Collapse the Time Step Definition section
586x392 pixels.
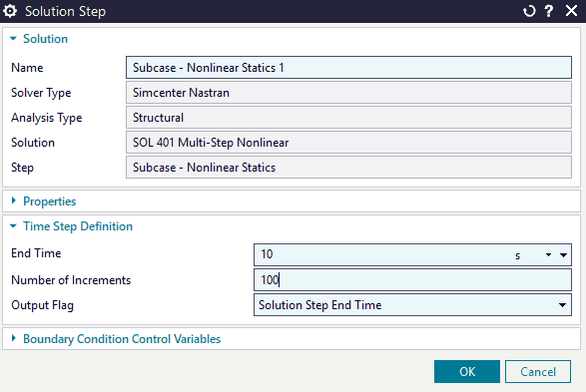[13, 225]
